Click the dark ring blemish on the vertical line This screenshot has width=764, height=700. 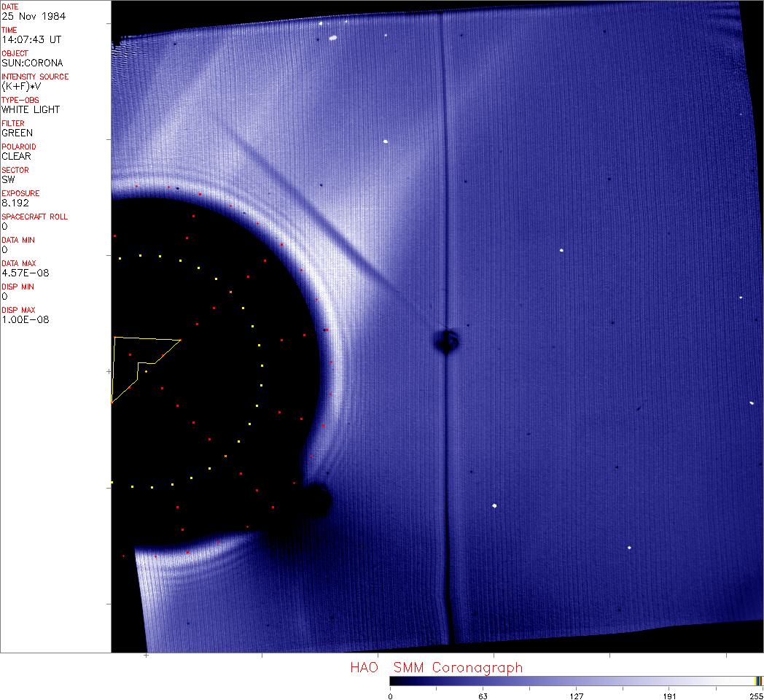coord(445,341)
